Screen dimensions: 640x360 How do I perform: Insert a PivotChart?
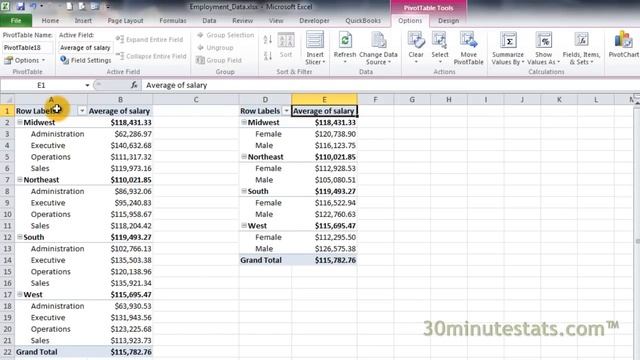pyautogui.click(x=623, y=45)
